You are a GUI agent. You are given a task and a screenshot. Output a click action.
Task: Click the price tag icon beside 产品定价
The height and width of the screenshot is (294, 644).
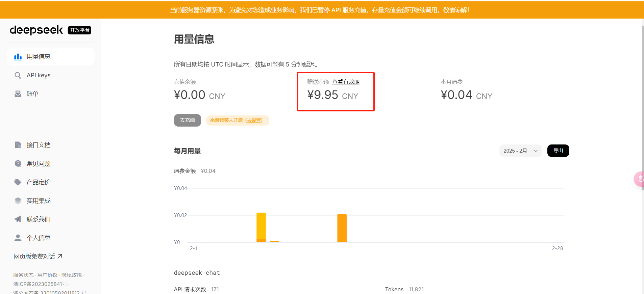pyautogui.click(x=18, y=182)
